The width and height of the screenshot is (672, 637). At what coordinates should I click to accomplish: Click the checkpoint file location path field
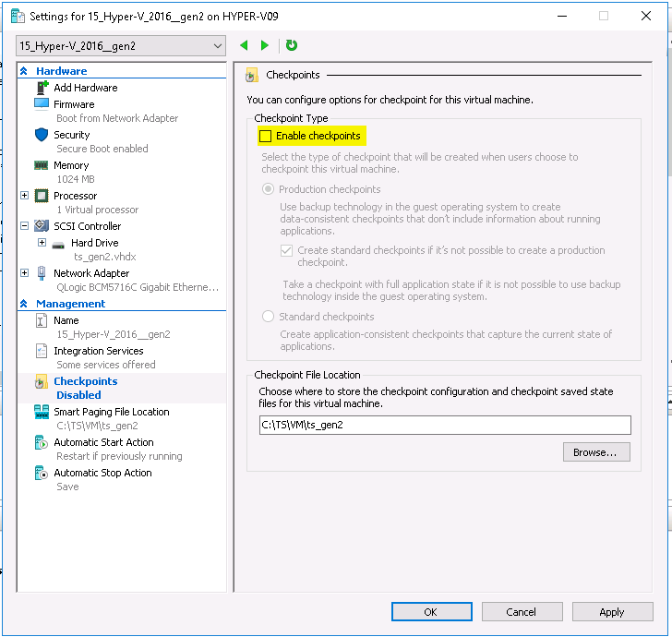(x=445, y=425)
